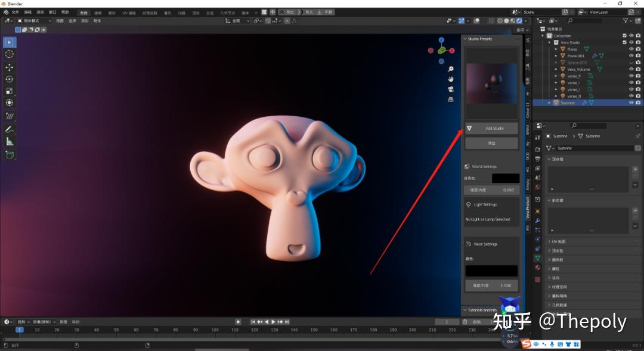Image resolution: width=644 pixels, height=351 pixels.
Task: Select the Measure tool
Action: [10, 142]
